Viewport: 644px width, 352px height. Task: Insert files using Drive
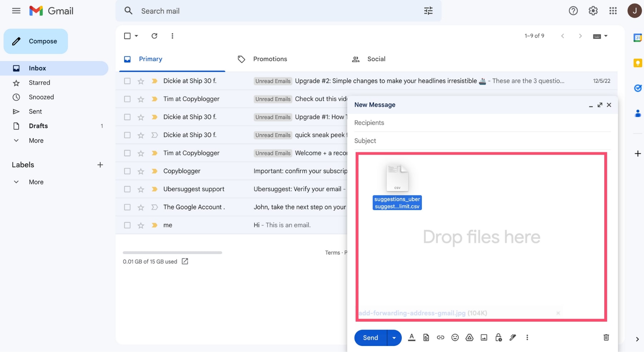coord(469,337)
